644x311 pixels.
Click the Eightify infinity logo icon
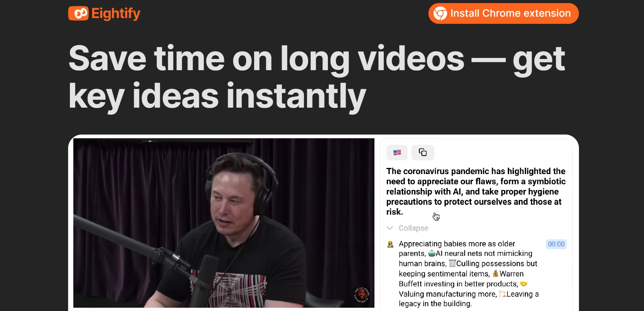tap(78, 14)
